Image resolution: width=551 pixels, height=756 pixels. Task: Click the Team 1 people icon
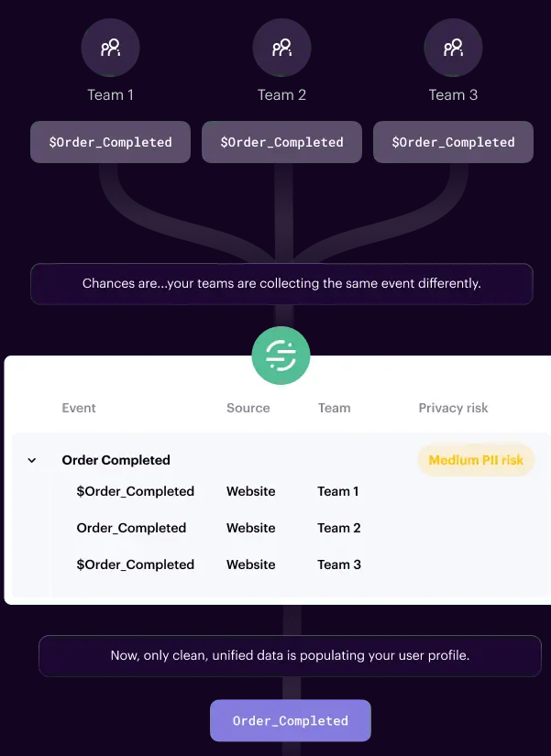[x=111, y=48]
